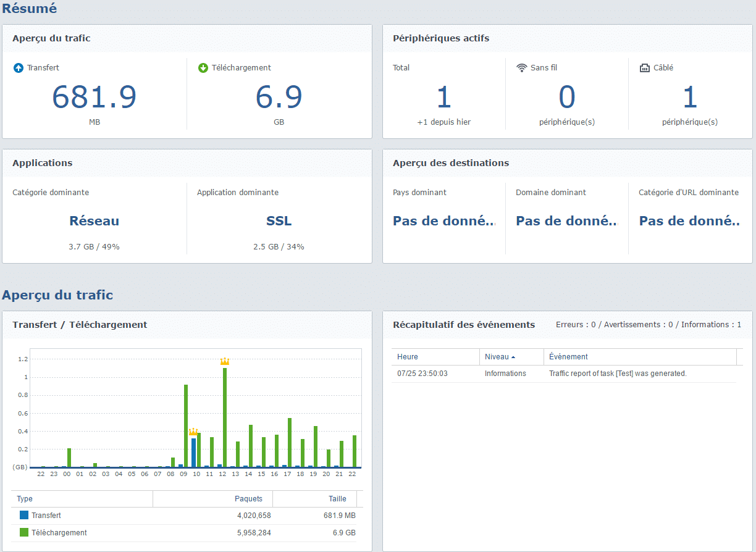Click the 'Traffic report of task [Test]' event text
Viewport: 756px width, 552px height.
pyautogui.click(x=618, y=374)
